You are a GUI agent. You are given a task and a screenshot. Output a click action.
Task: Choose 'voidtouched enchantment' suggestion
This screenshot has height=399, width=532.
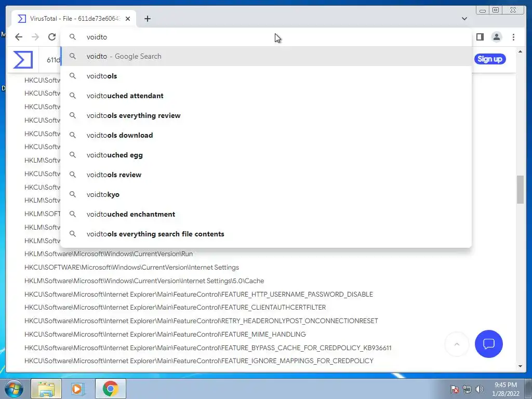(x=266, y=214)
